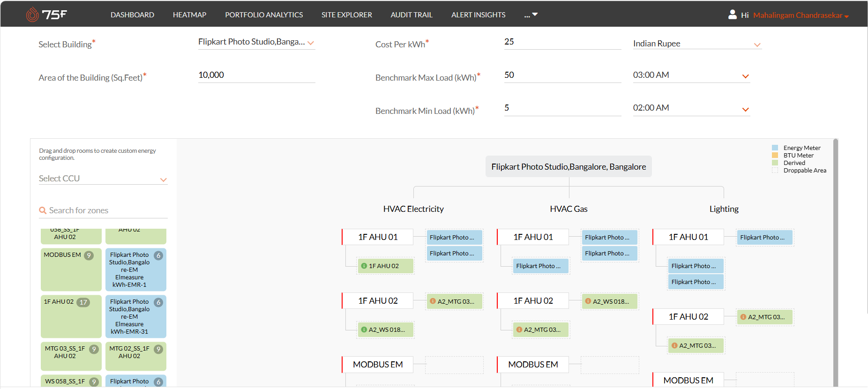Click the diagram panel vertical scrollbar
The image size is (868, 389).
[x=836, y=262]
